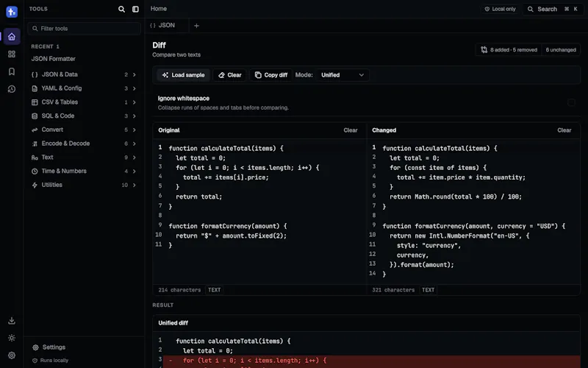The height and width of the screenshot is (368, 588).
Task: Click 'Unified diff' result header
Action: click(173, 323)
